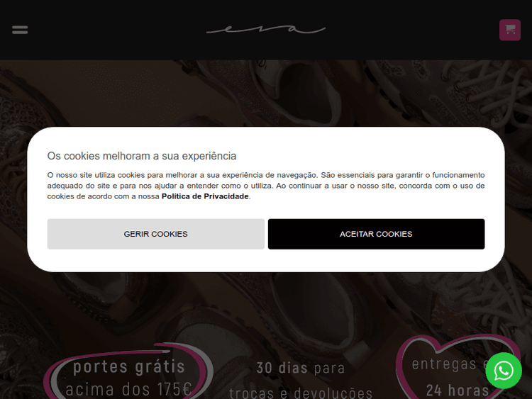Click the sneaker image below the cookie dialog
Viewport: 532px width, 399px height.
pyautogui.click(x=266, y=305)
